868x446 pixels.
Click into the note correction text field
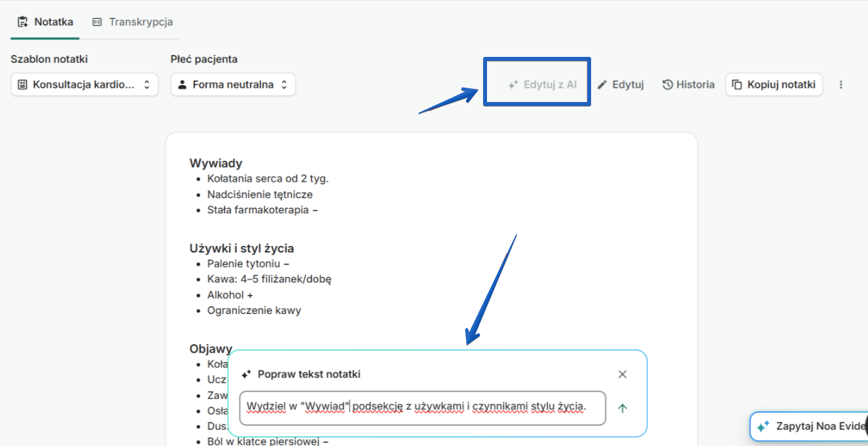(x=423, y=408)
